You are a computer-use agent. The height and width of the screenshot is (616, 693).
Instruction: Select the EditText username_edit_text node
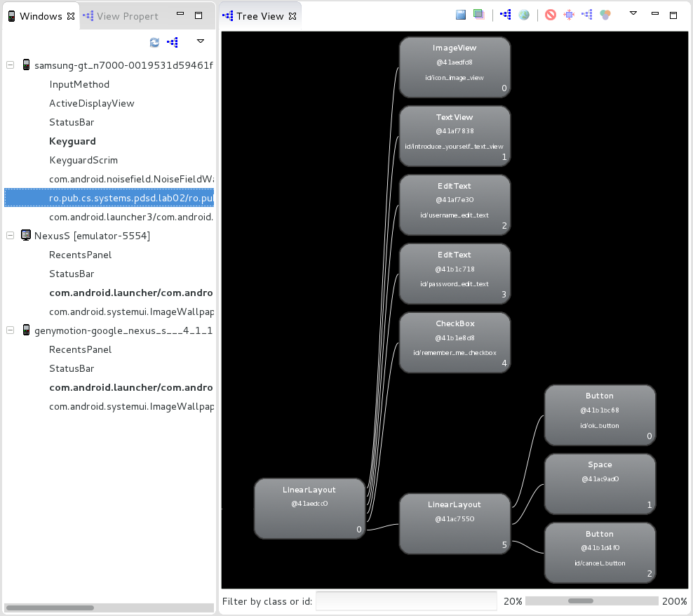point(455,205)
